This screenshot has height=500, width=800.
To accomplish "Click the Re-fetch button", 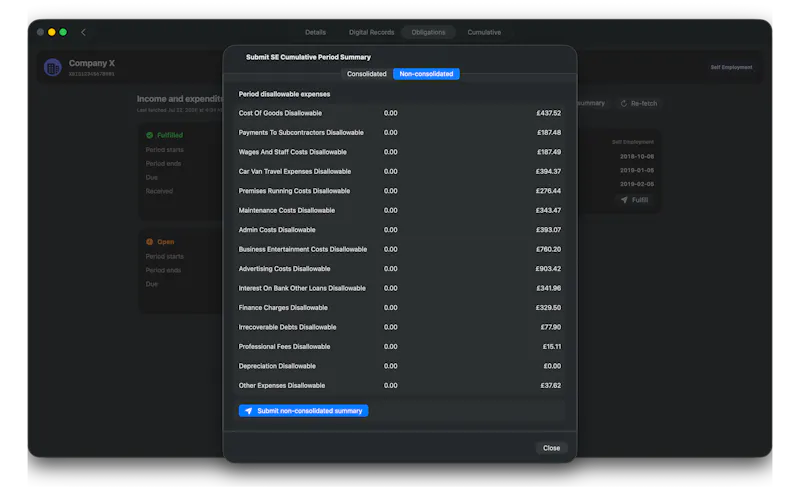I will (639, 104).
